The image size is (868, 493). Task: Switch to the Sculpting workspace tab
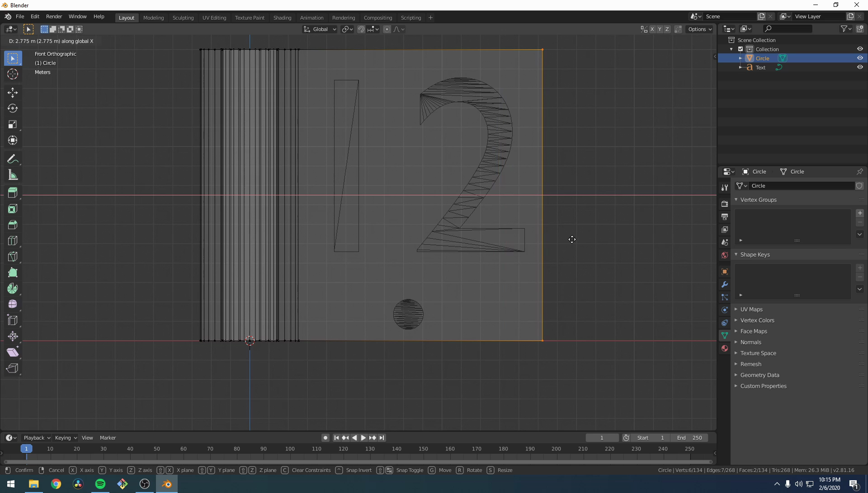click(x=183, y=18)
